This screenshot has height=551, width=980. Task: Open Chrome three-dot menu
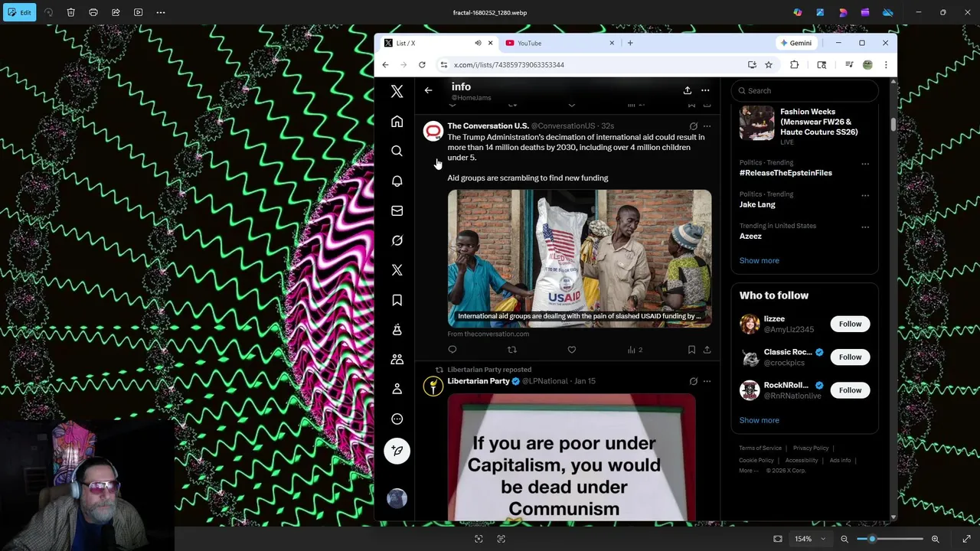click(886, 65)
